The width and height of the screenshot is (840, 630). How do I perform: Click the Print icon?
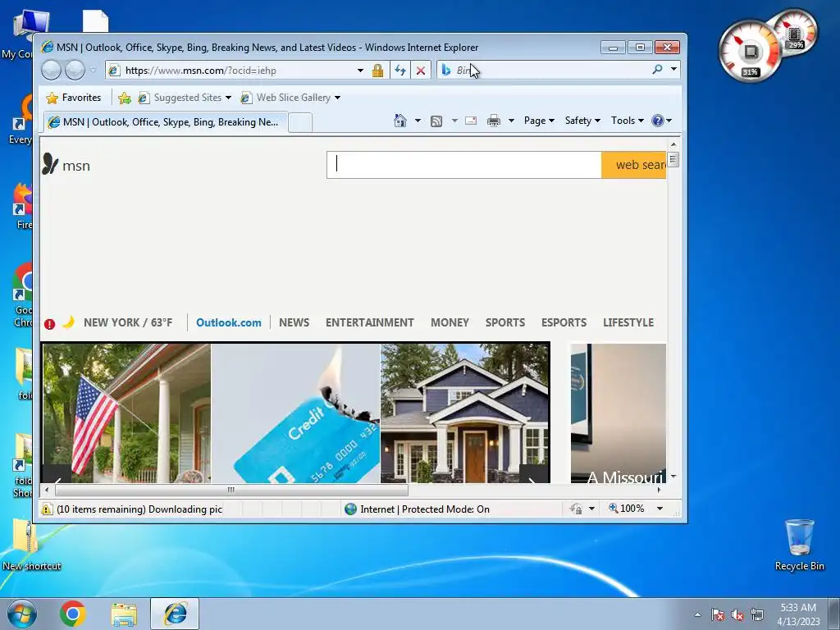pos(493,121)
